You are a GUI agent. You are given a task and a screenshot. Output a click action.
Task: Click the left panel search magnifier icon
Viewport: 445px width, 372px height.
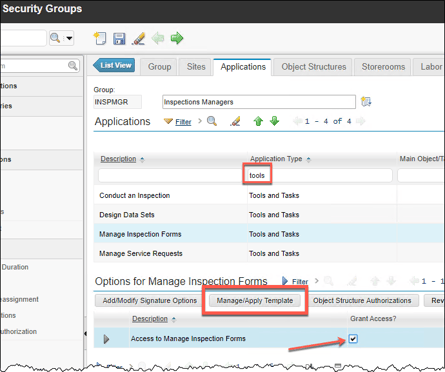coord(72,65)
